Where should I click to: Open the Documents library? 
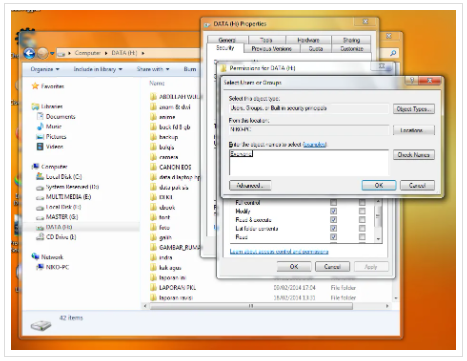coord(56,116)
